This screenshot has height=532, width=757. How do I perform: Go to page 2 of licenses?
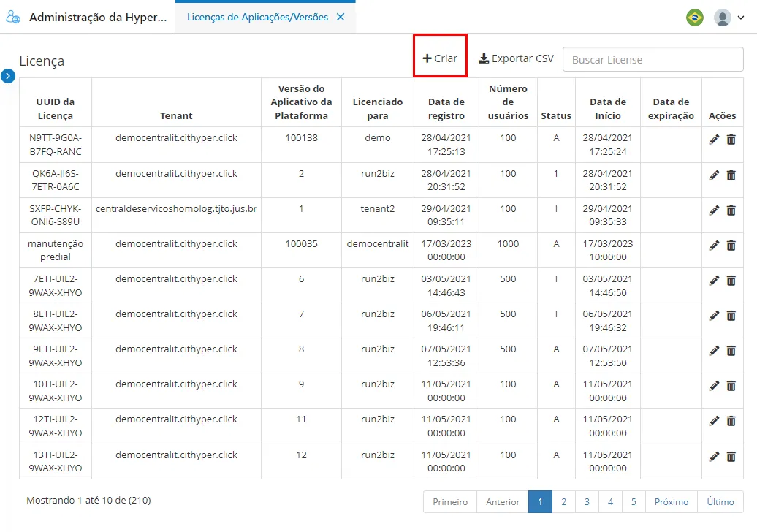[563, 501]
